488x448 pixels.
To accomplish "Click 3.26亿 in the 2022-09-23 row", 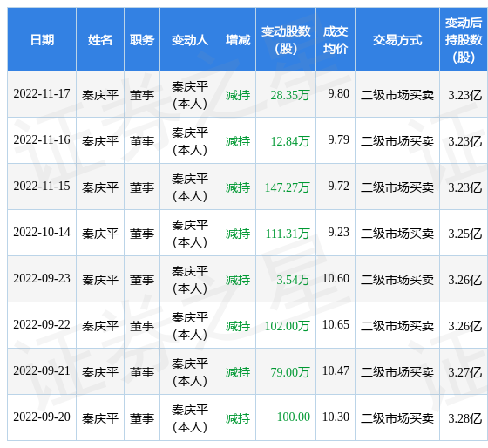I will click(465, 280).
